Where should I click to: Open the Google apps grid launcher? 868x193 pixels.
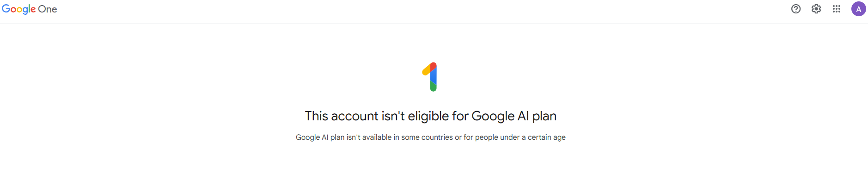tap(837, 9)
